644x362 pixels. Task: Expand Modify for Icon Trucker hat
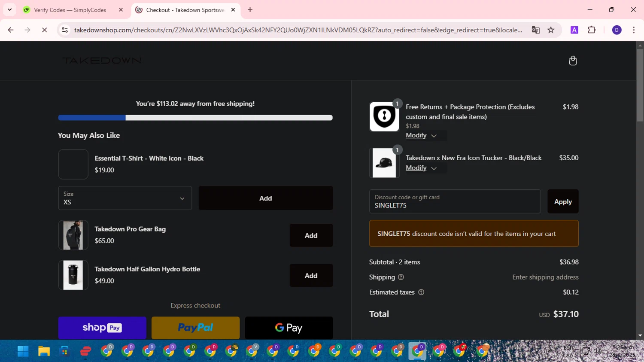click(x=421, y=168)
